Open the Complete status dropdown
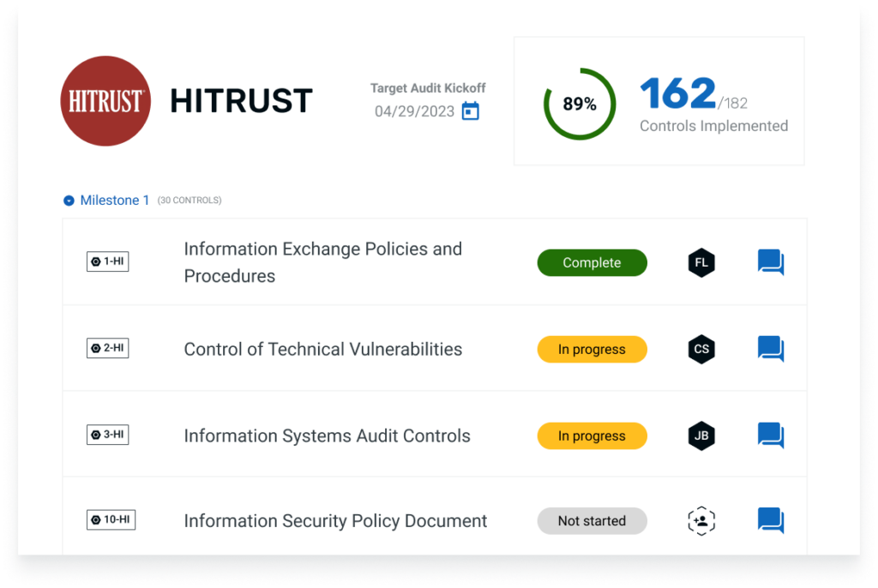Screen dimensions: 878x588 click(592, 263)
